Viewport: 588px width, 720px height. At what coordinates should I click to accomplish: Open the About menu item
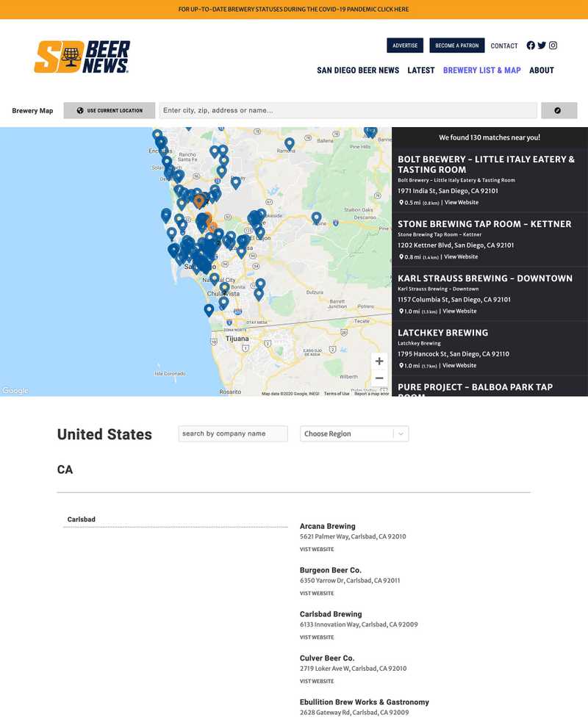pos(542,71)
